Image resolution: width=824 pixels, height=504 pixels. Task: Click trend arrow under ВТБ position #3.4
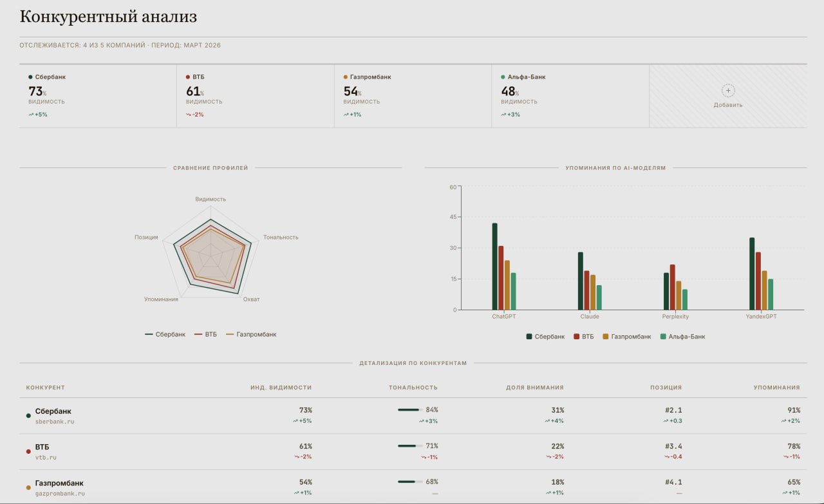(666, 457)
